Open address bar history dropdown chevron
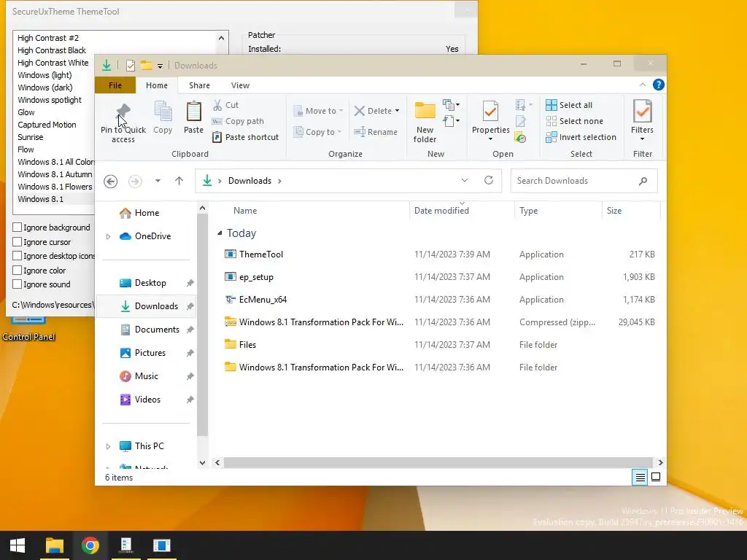Viewport: 747px width, 560px height. tap(465, 181)
